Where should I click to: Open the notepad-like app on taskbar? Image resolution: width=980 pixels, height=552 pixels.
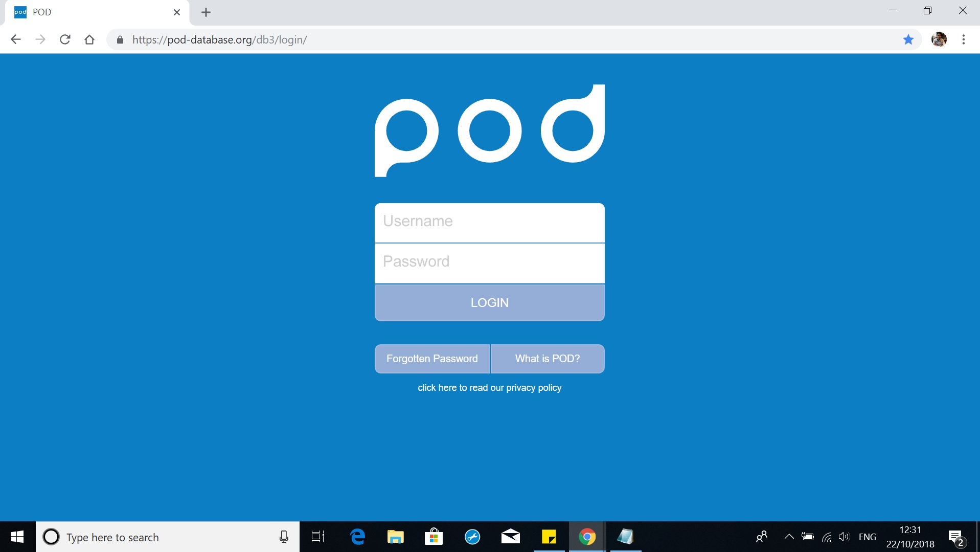tap(625, 537)
